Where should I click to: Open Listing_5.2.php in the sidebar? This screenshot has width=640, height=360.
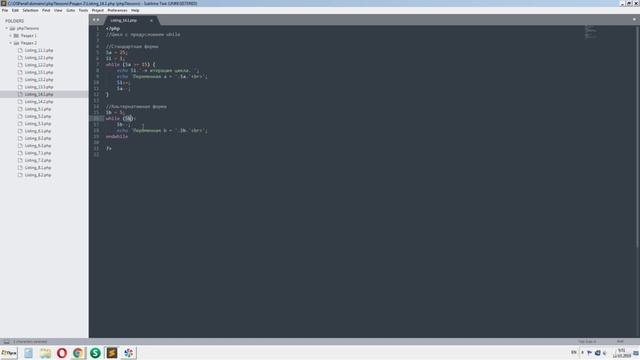pyautogui.click(x=38, y=116)
